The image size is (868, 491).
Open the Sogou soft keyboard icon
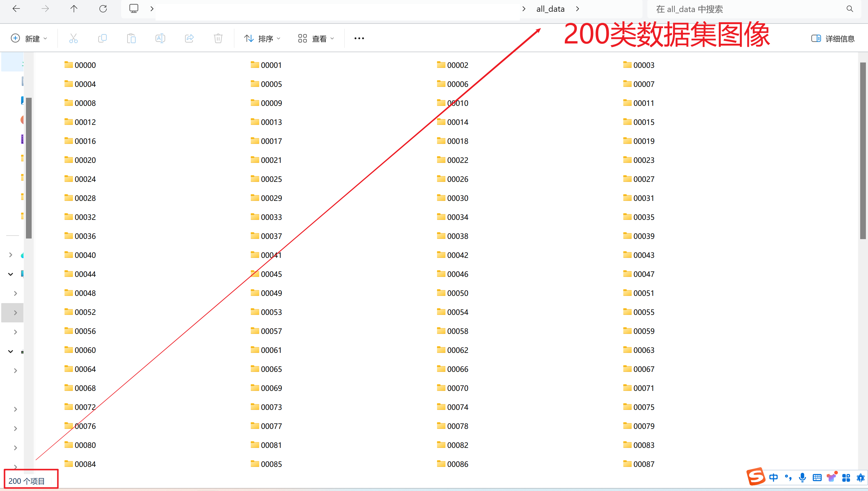pyautogui.click(x=816, y=477)
